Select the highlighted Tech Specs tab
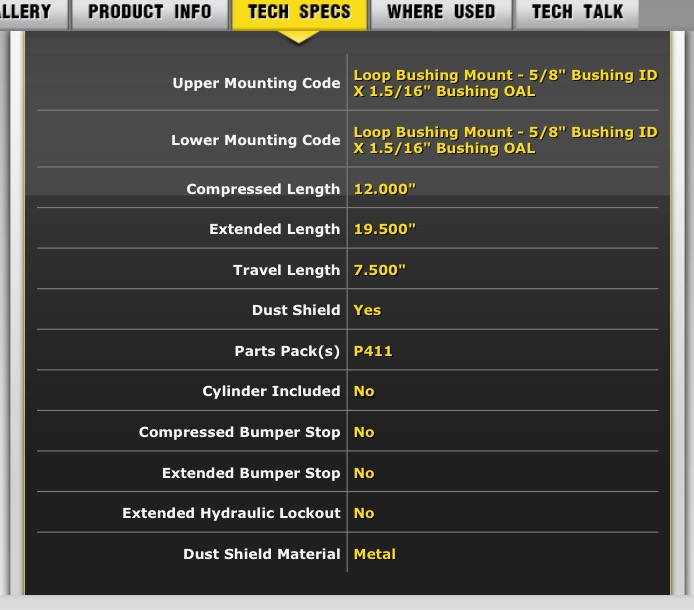The width and height of the screenshot is (694, 610). coord(299,13)
